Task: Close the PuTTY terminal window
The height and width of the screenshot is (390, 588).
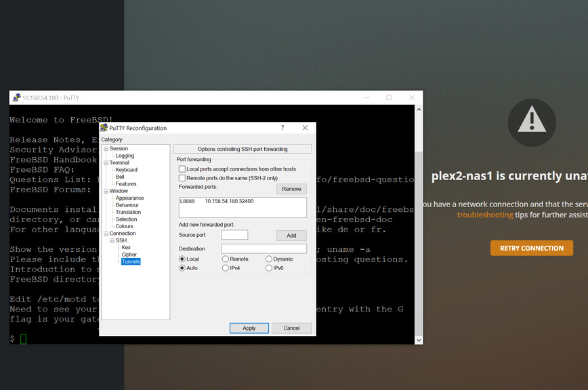Action: tap(412, 97)
